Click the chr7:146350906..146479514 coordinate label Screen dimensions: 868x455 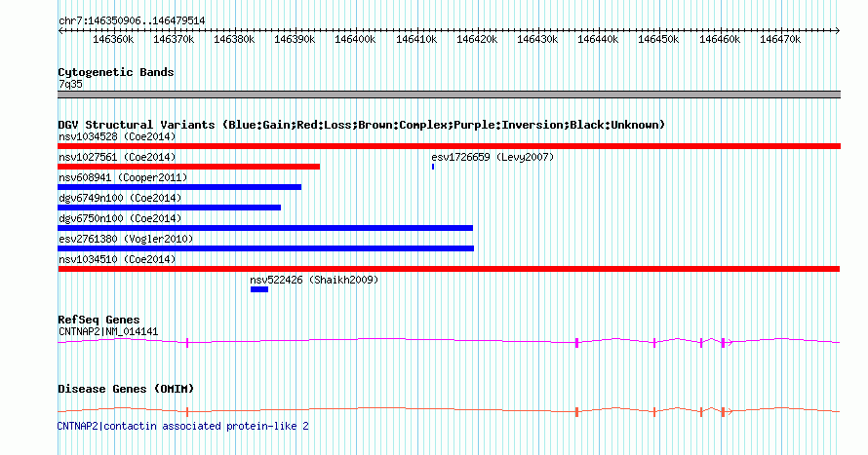pos(132,21)
